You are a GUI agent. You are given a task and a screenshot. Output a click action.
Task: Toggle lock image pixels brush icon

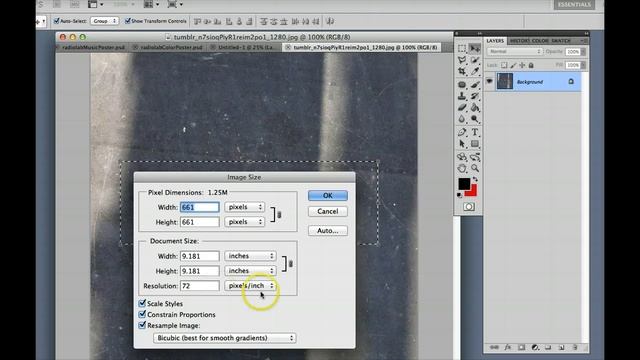point(513,65)
